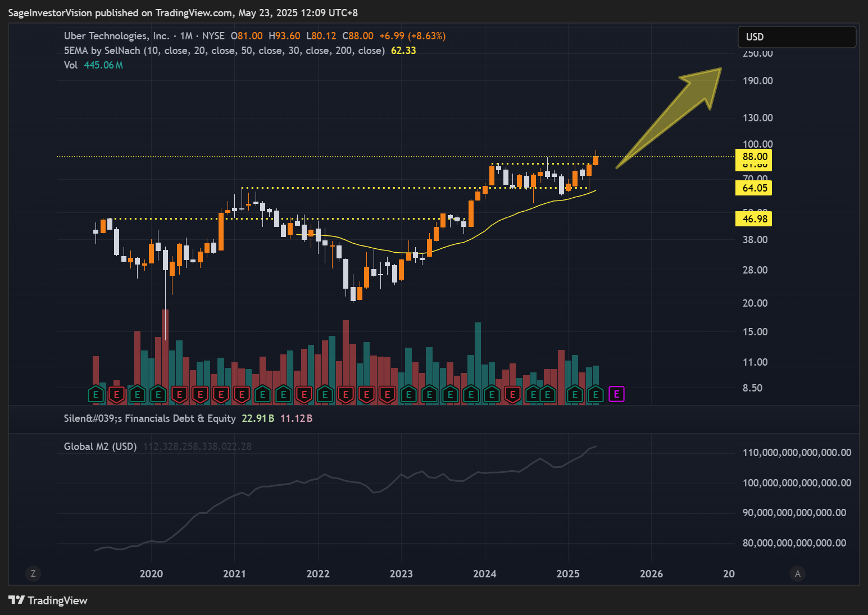This screenshot has width=868, height=615.
Task: Click the C88.00 close price value
Action: (358, 36)
